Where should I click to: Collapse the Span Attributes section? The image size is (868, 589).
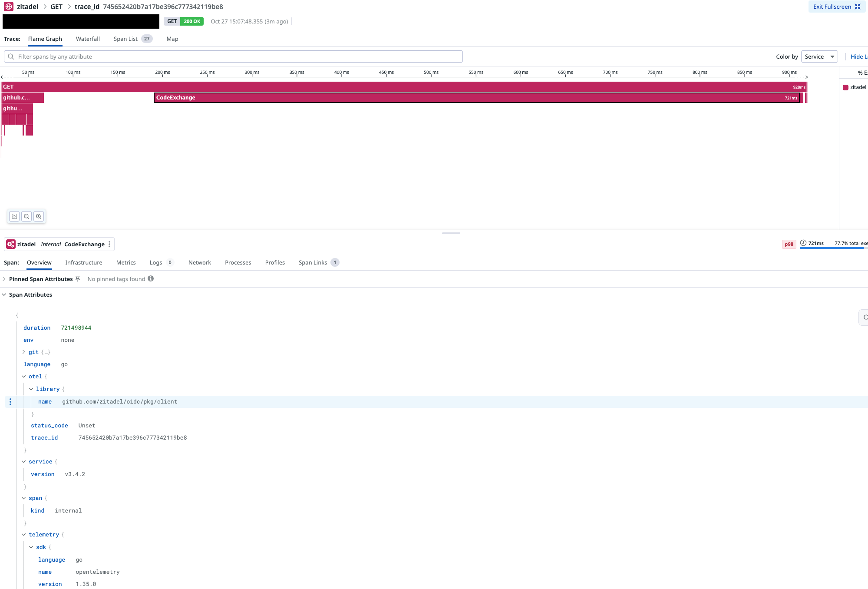point(4,294)
